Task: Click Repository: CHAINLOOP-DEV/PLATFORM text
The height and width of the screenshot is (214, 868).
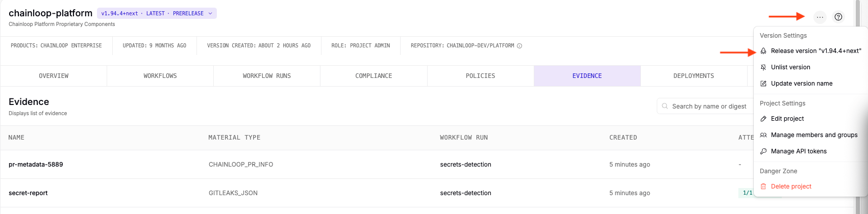Action: [x=462, y=46]
